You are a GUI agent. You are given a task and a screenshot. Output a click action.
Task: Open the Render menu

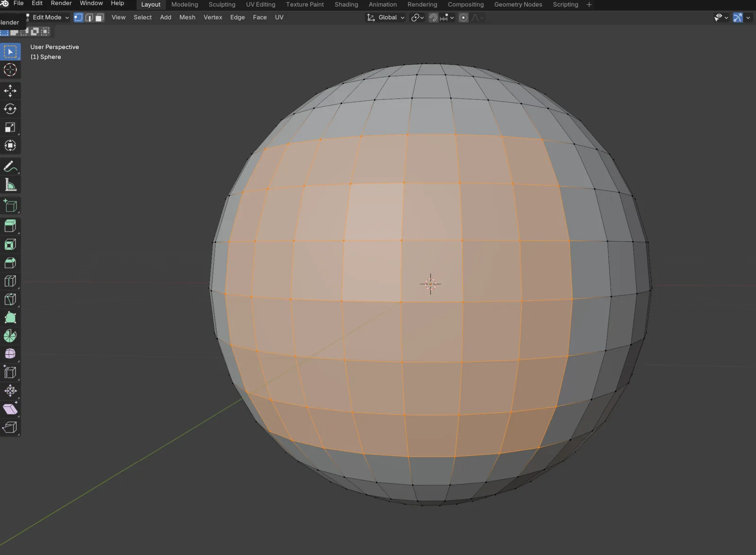61,3
